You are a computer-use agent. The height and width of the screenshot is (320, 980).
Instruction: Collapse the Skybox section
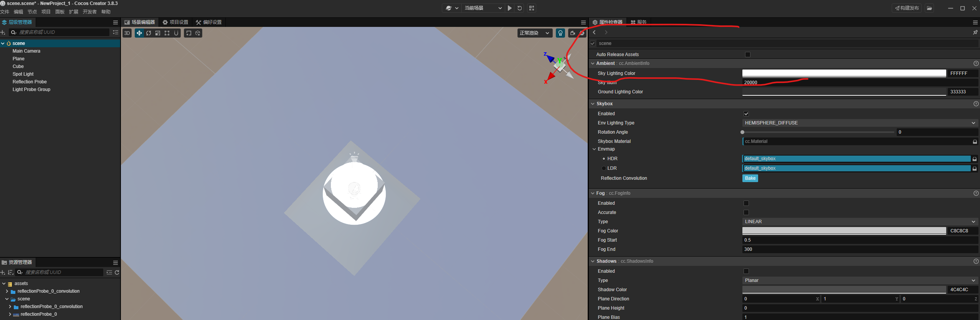pos(593,104)
